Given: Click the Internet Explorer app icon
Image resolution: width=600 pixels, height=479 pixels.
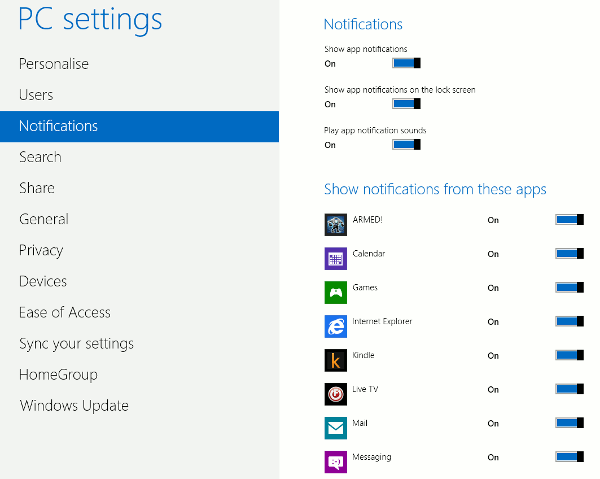Looking at the screenshot, I should coord(336,326).
